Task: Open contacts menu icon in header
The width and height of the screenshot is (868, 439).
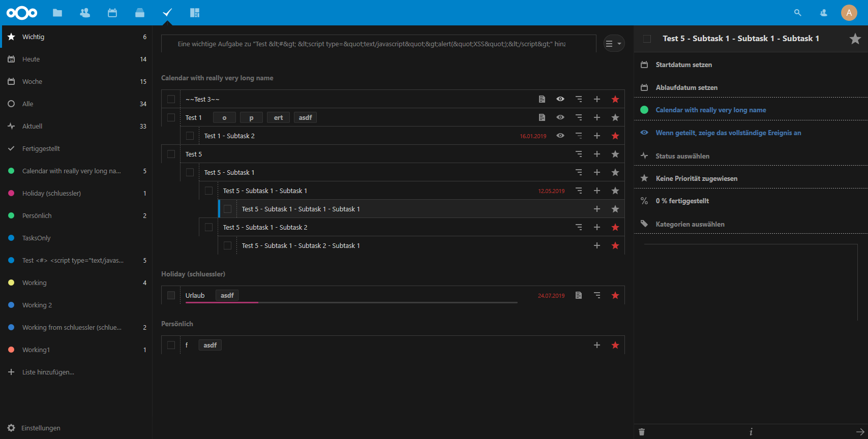Action: click(824, 13)
